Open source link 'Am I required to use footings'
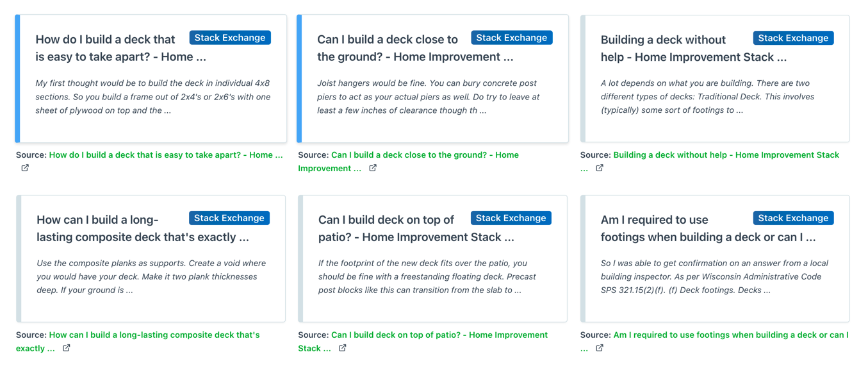The height and width of the screenshot is (368, 868). pos(715,342)
